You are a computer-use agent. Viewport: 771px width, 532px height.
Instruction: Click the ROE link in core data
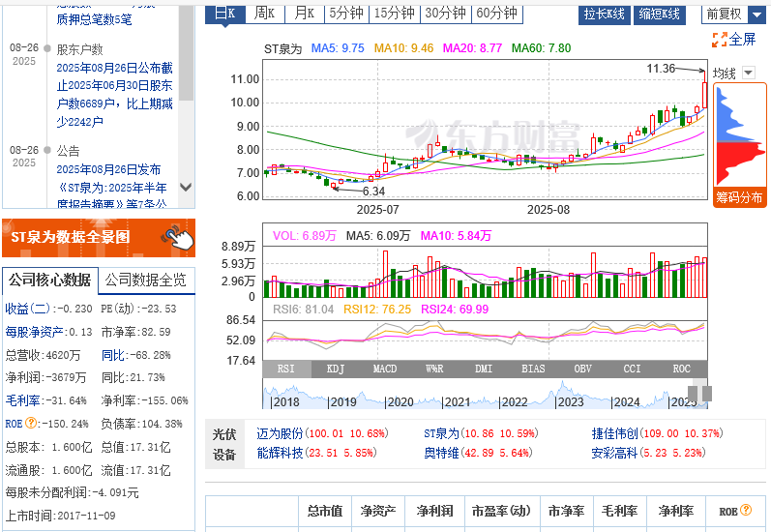tap(14, 424)
